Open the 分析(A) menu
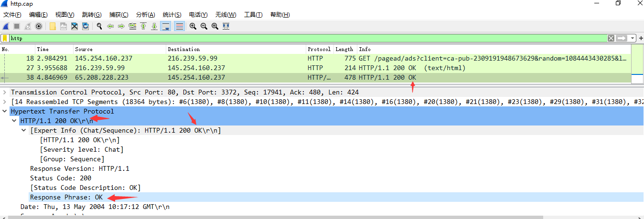This screenshot has width=644, height=219. click(x=145, y=15)
